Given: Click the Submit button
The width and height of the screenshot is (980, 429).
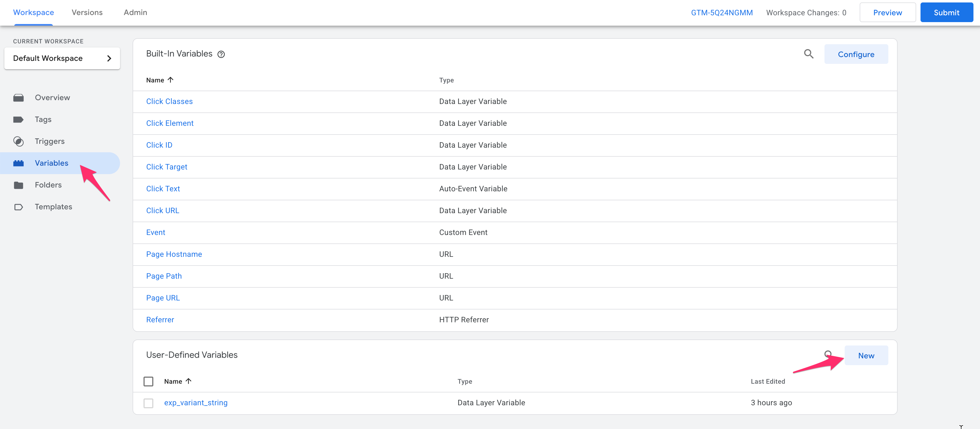Looking at the screenshot, I should (x=946, y=12).
